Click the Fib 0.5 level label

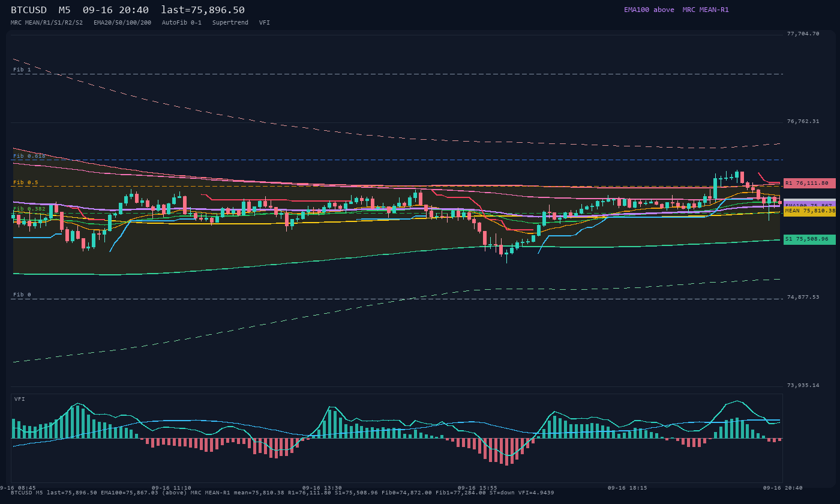(x=26, y=182)
